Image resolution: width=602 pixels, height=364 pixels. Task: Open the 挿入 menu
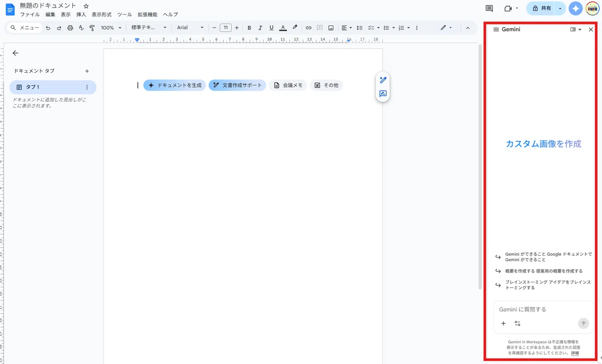click(x=81, y=15)
